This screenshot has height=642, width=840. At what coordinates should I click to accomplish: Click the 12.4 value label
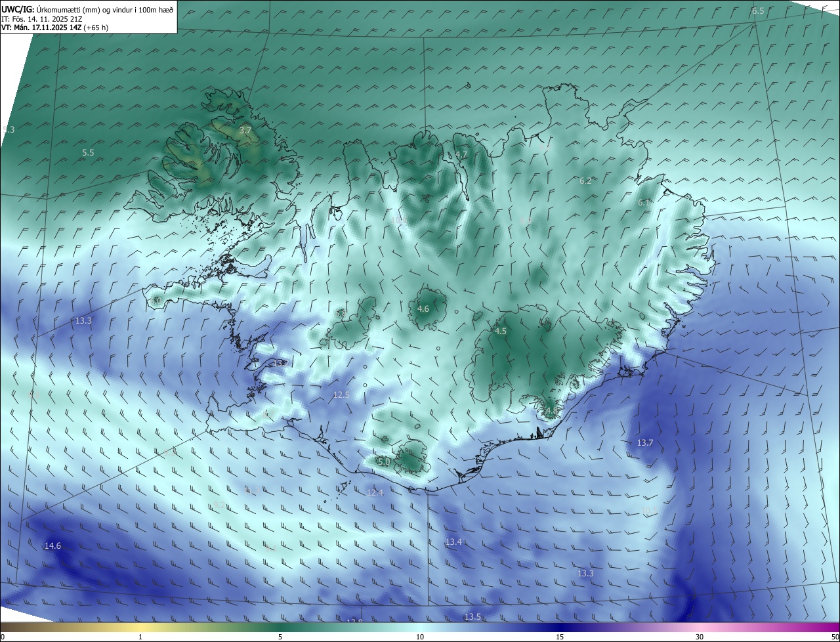tap(375, 492)
